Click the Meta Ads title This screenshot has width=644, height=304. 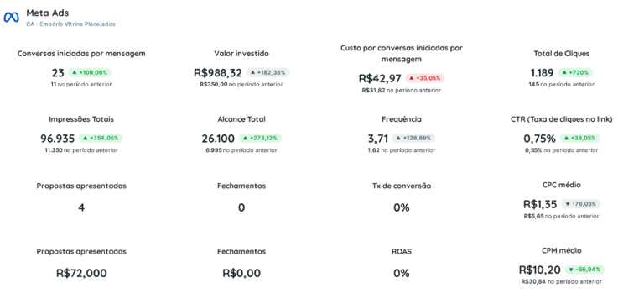coord(48,13)
